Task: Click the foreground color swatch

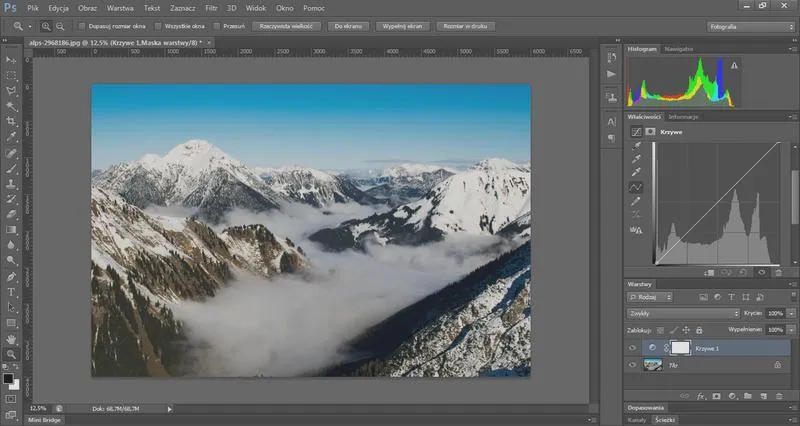Action: (x=8, y=378)
